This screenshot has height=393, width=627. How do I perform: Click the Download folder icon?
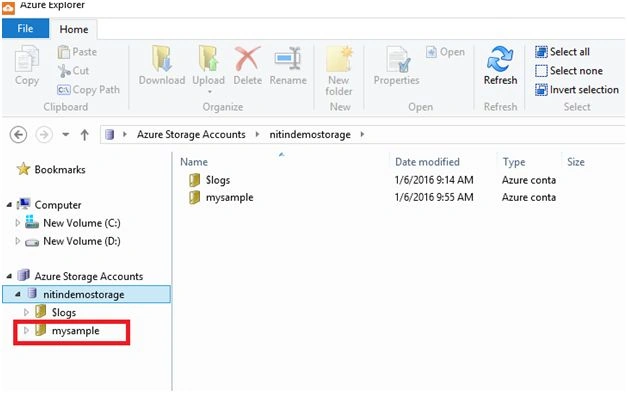[162, 59]
